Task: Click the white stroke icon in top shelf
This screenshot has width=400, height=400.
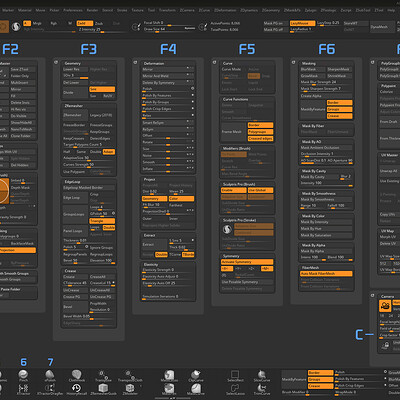Action: (16, 26)
